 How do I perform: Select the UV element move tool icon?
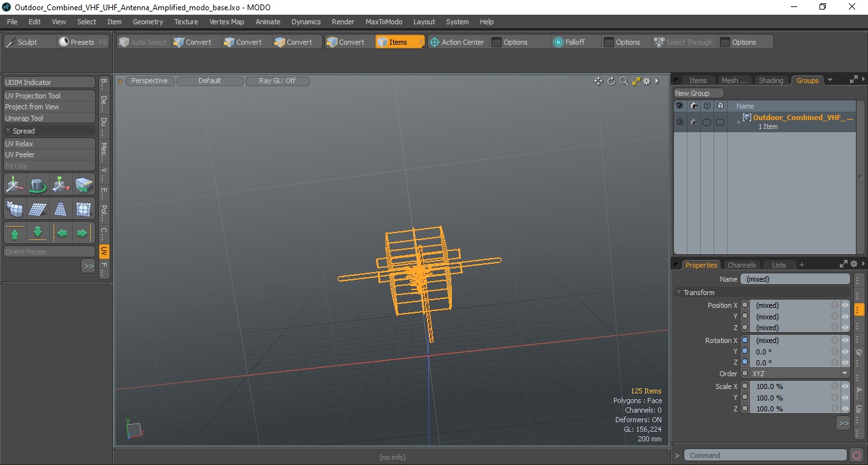(x=61, y=185)
